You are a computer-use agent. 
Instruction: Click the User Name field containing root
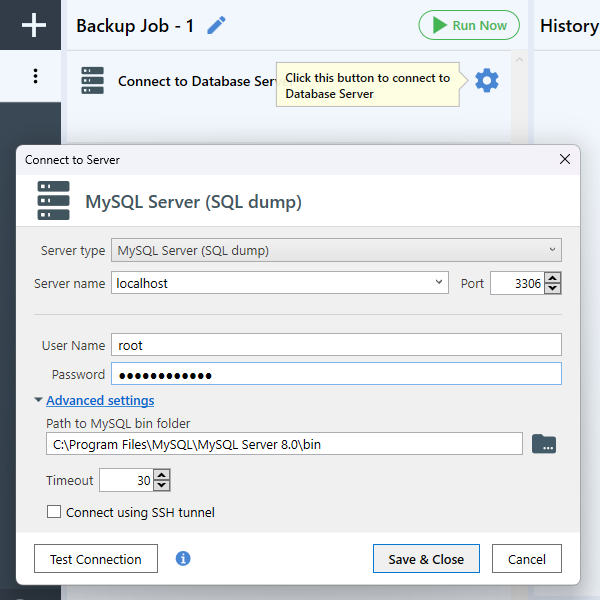[336, 345]
